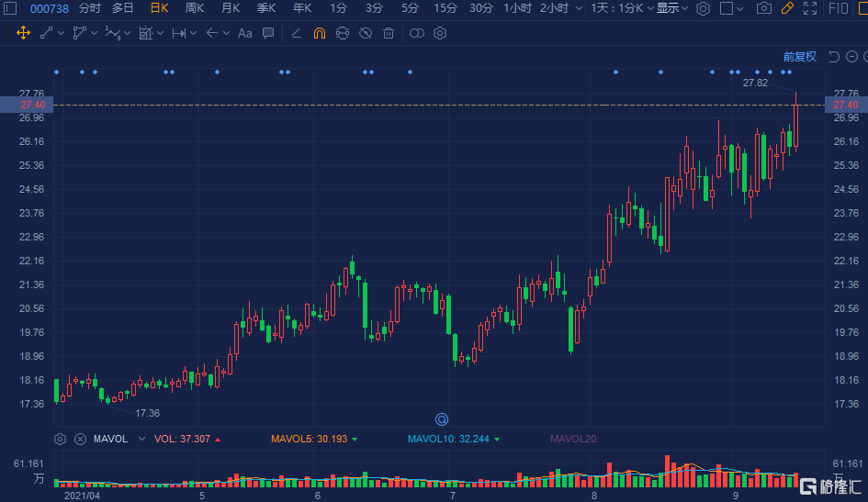Choose the 30分 interval
The width and height of the screenshot is (868, 502).
click(x=481, y=8)
